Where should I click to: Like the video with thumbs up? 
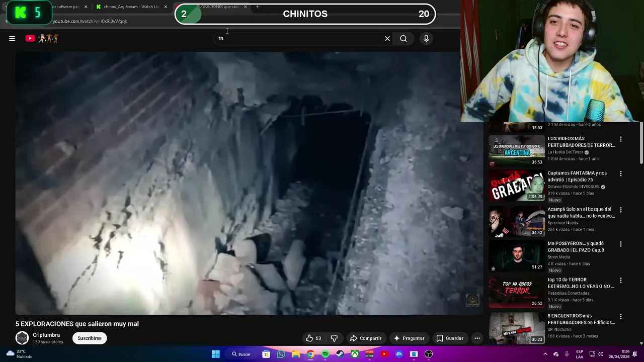(x=313, y=338)
